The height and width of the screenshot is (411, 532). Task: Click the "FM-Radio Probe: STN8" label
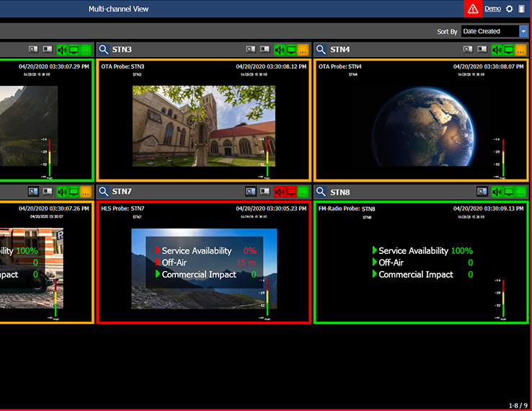(347, 208)
